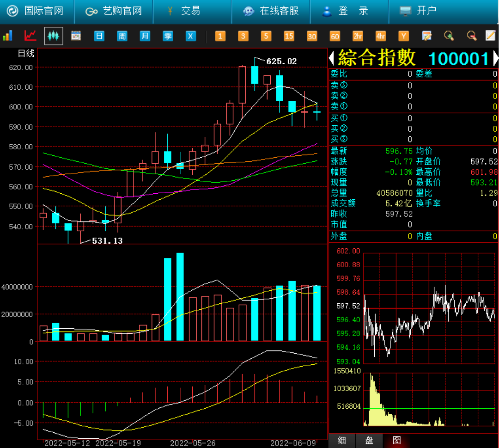Image resolution: width=499 pixels, height=448 pixels.
Task: Select the 3 minute interval button
Action: coord(243,36)
